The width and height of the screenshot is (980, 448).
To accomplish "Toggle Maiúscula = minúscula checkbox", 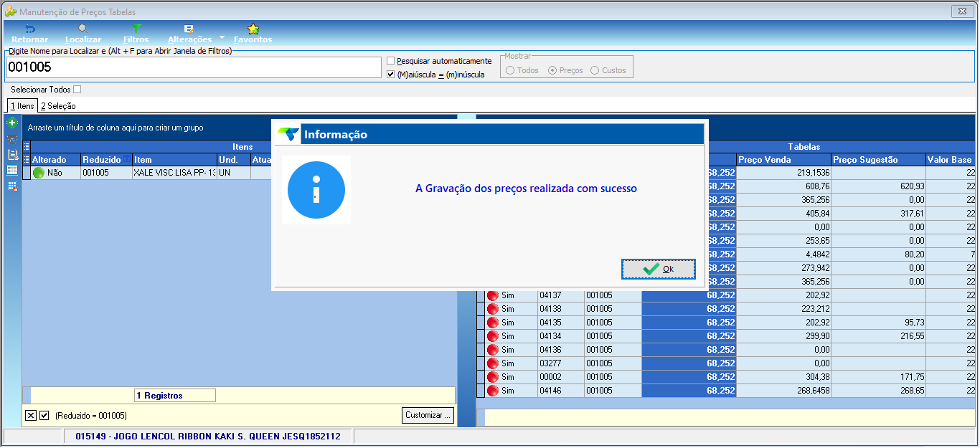I will point(390,75).
